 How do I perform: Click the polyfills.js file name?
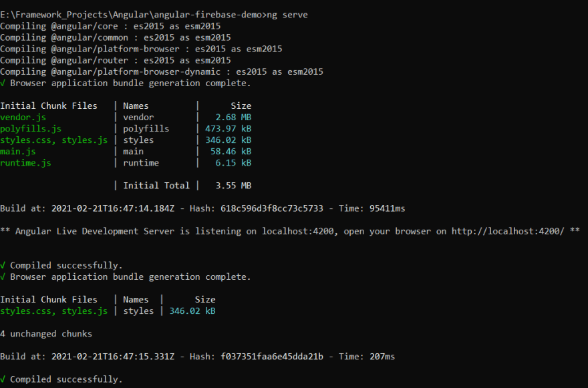(x=31, y=129)
